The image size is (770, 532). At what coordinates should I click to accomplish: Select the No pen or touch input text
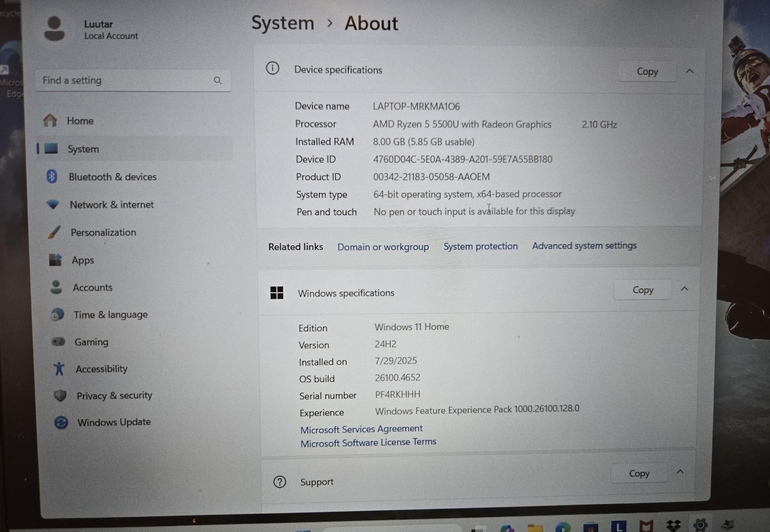pos(474,211)
